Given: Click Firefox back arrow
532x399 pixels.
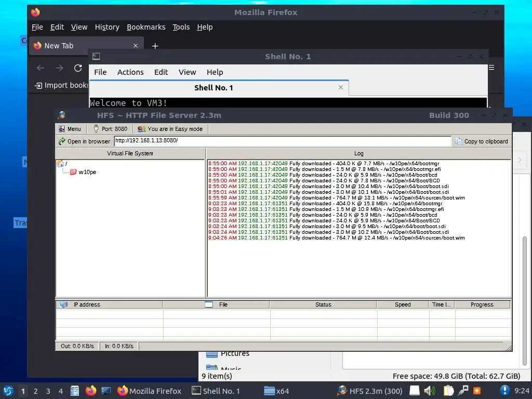Looking at the screenshot, I should coord(41,68).
